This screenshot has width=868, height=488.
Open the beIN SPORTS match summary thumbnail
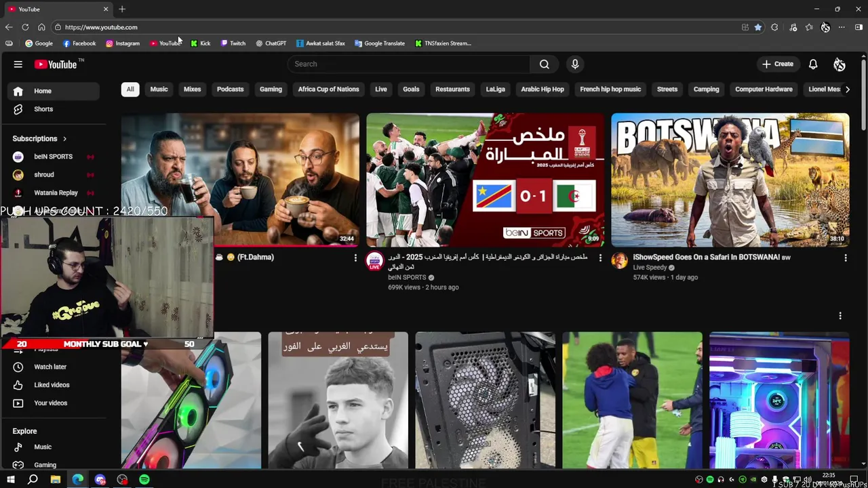tap(486, 180)
